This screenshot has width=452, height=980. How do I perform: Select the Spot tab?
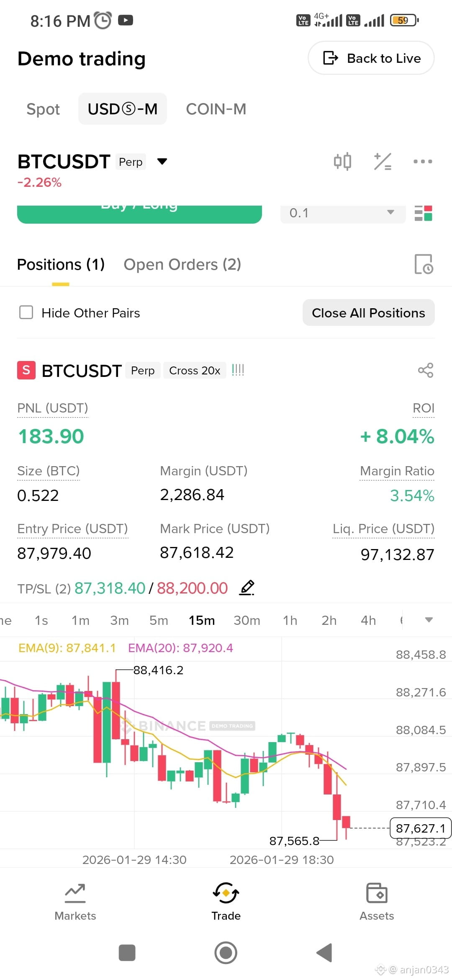43,109
